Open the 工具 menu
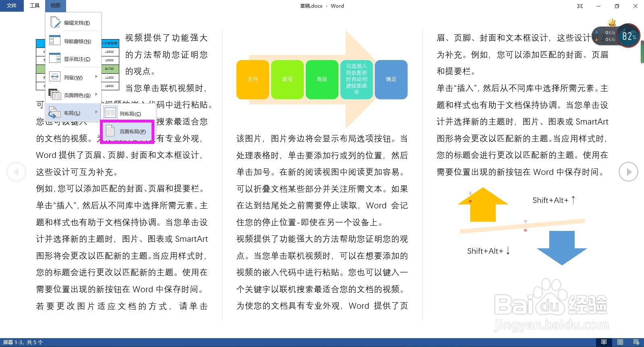This screenshot has height=347, width=644. pos(35,6)
